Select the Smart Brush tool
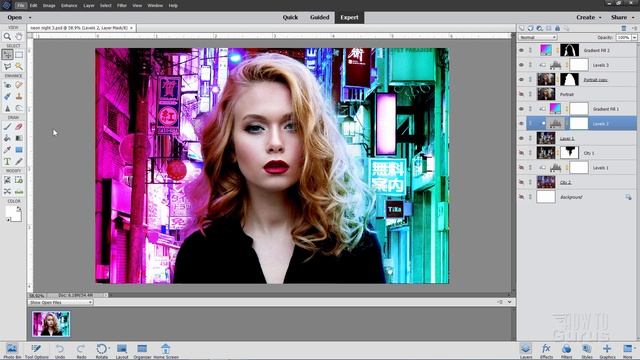Viewport: 640px width, 360px height. coord(7,96)
